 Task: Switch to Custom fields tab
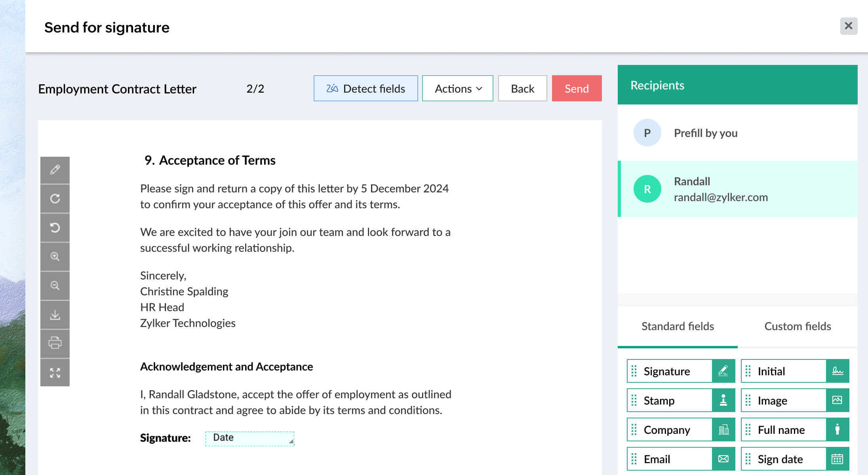tap(797, 326)
